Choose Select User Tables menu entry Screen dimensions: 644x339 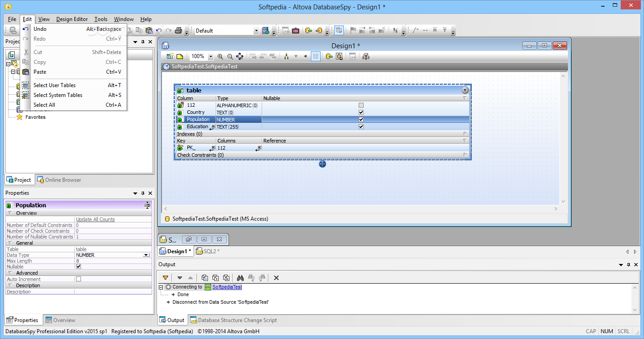pyautogui.click(x=74, y=85)
